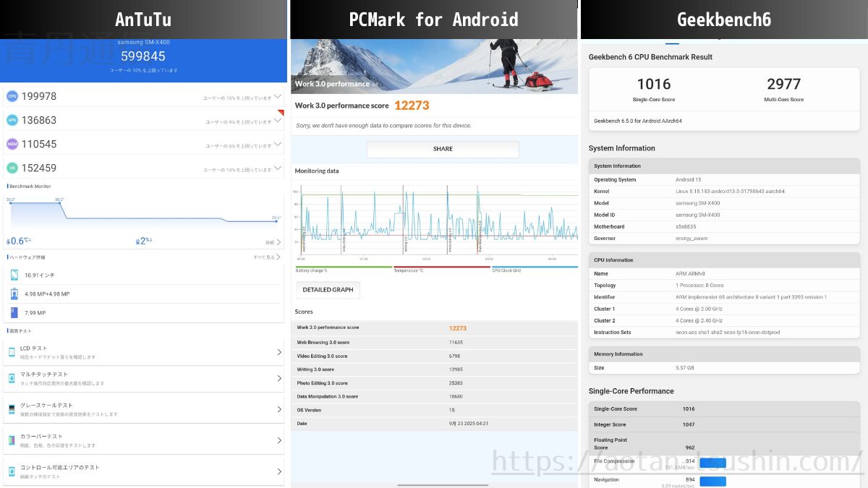Expand the MEM 110545 score row chevron
868x488 pixels.
pos(277,144)
